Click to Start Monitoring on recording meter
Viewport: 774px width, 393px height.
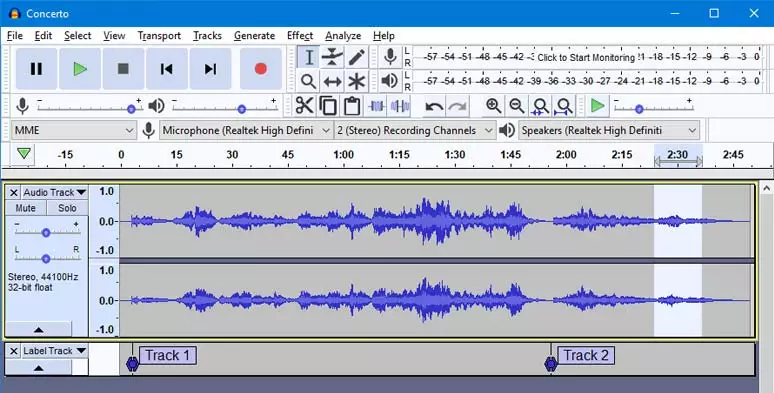pyautogui.click(x=586, y=57)
